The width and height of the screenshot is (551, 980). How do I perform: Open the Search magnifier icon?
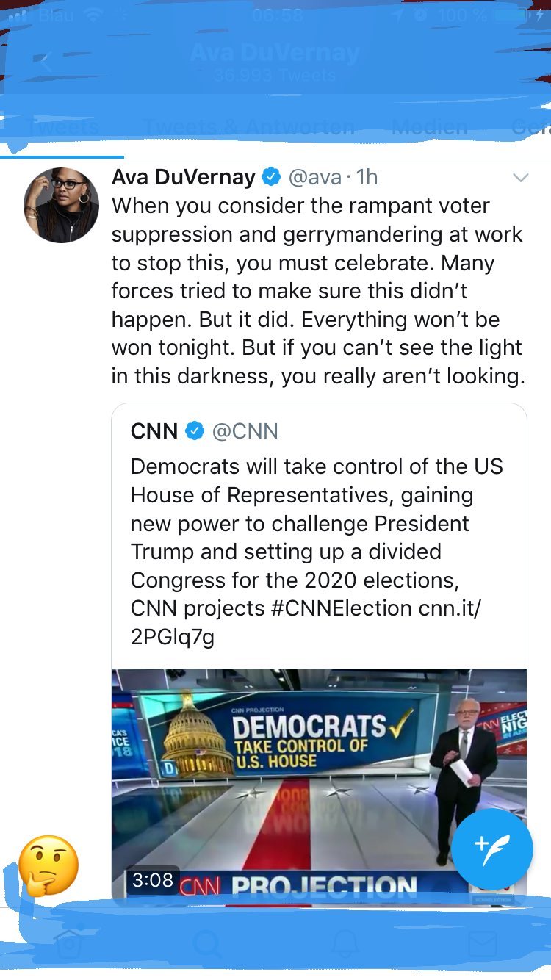click(x=207, y=943)
